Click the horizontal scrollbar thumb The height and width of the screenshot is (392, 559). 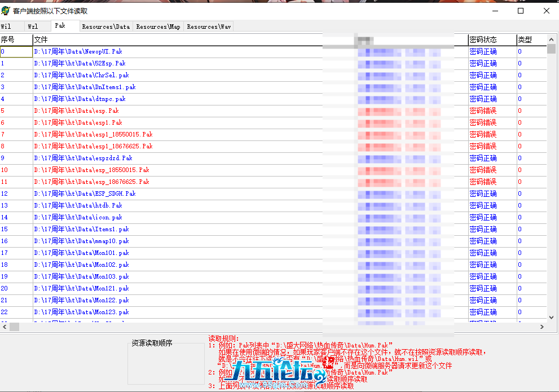pyautogui.click(x=14, y=327)
